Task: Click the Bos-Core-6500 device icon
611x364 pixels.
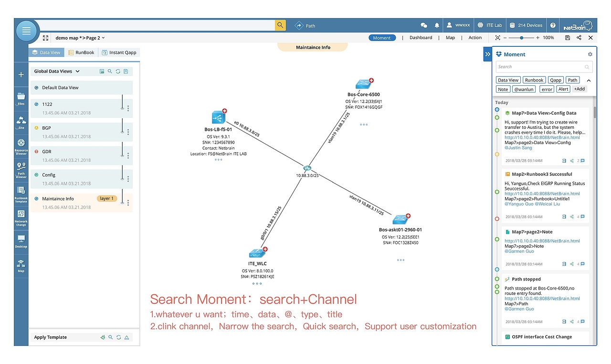Action: tap(364, 84)
